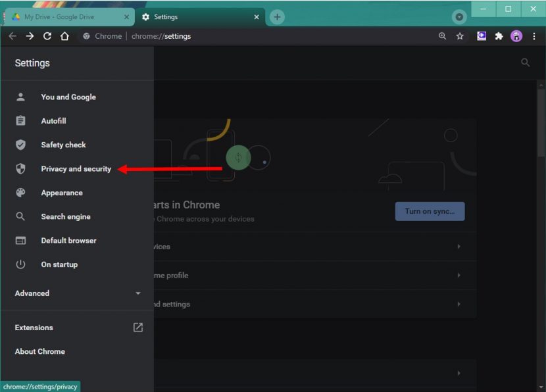Click the zoom magnifier in address bar
Screen dimensions: 546x392
point(442,36)
